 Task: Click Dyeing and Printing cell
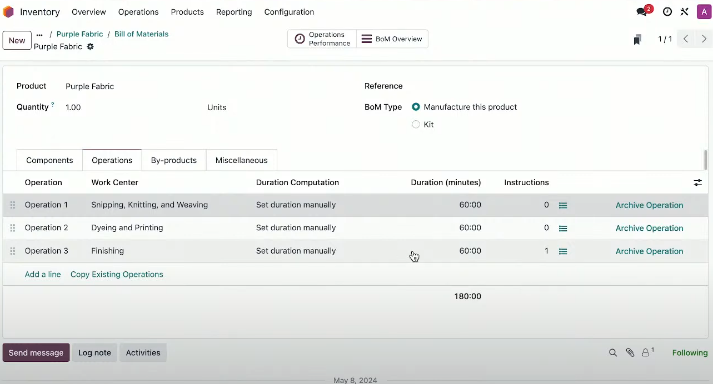(127, 227)
